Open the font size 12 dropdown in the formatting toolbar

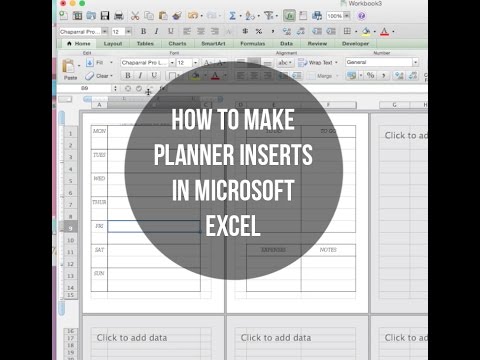[x=128, y=32]
